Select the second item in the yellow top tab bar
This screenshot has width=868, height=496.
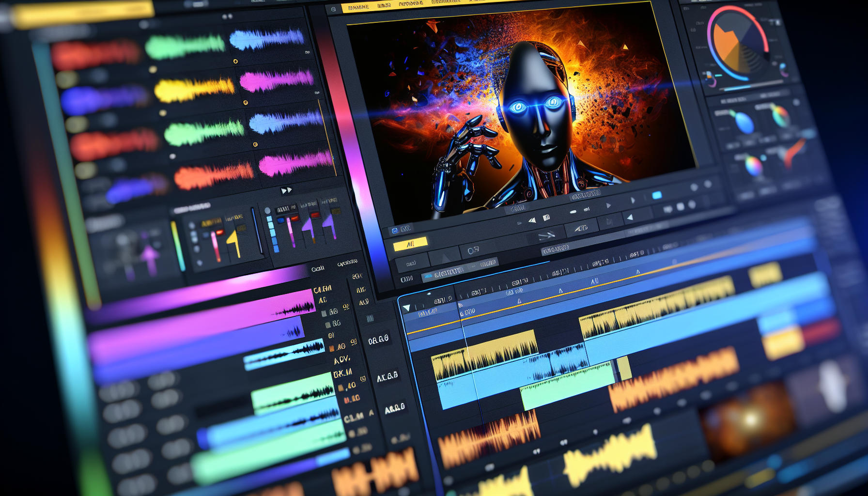pyautogui.click(x=384, y=6)
